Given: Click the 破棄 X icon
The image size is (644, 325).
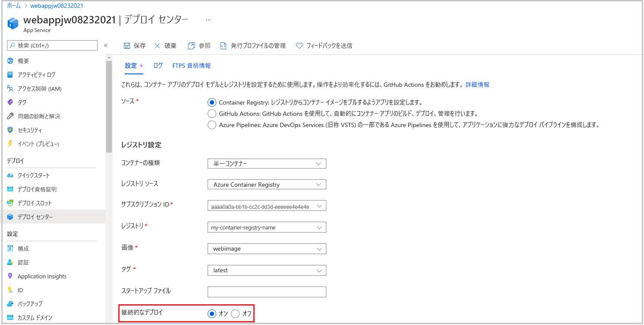Looking at the screenshot, I should [x=157, y=46].
